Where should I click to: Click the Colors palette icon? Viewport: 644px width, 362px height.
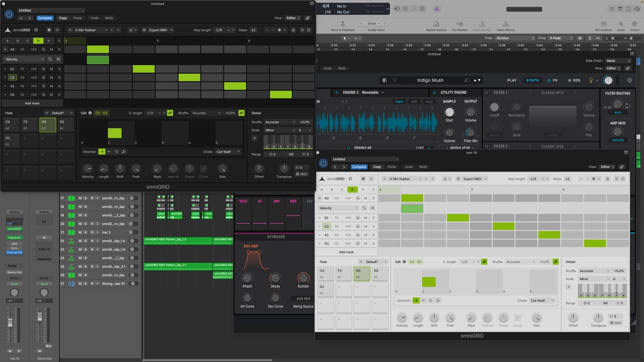click(634, 24)
